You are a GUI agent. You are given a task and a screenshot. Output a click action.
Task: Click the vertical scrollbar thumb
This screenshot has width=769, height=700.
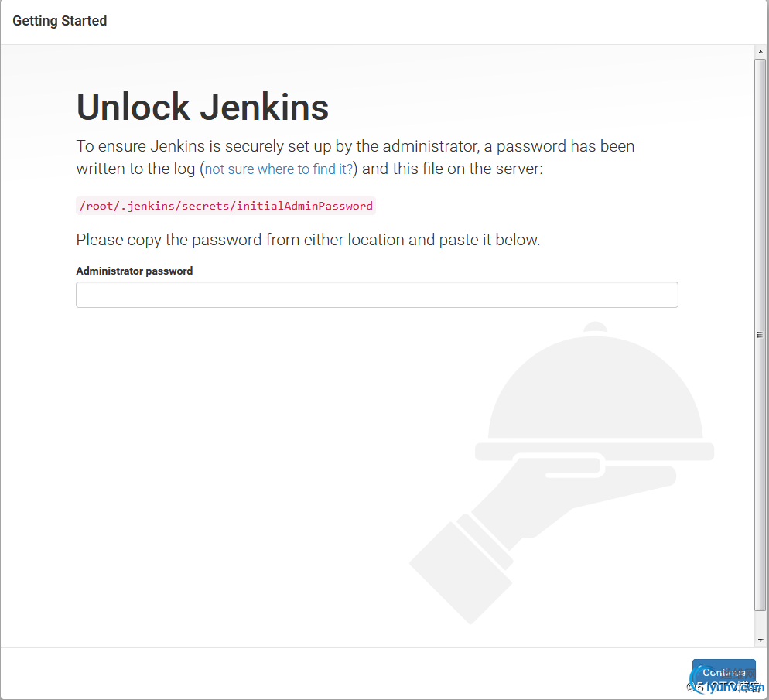[760, 335]
